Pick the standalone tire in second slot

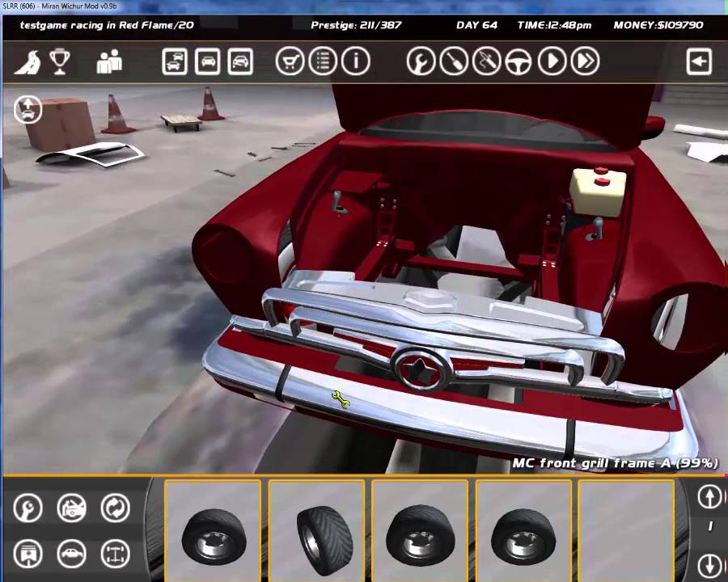316,531
